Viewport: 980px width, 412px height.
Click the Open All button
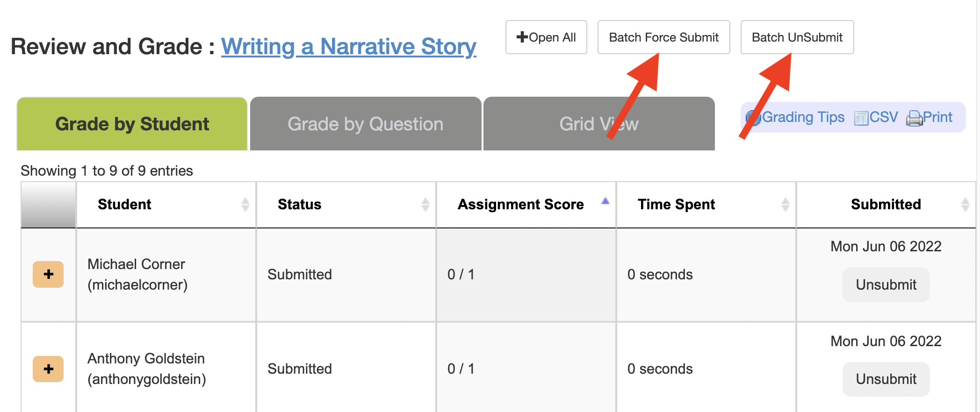546,37
